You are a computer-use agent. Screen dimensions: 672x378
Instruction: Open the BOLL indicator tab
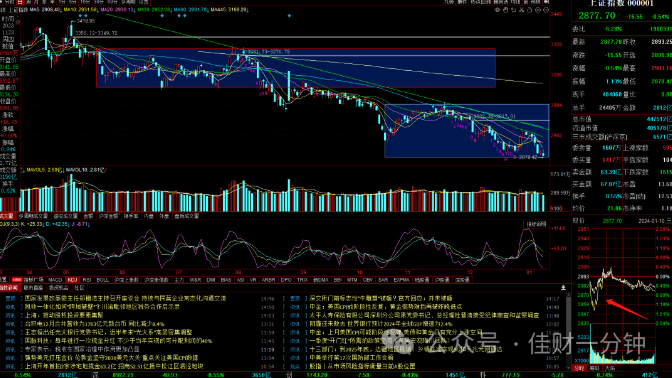[102, 280]
